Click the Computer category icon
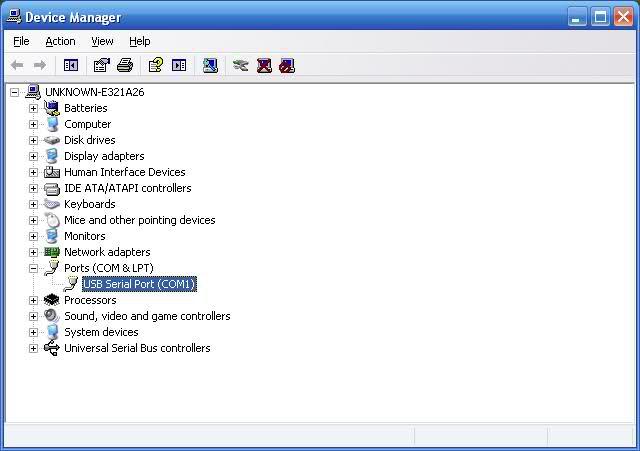 pos(52,124)
